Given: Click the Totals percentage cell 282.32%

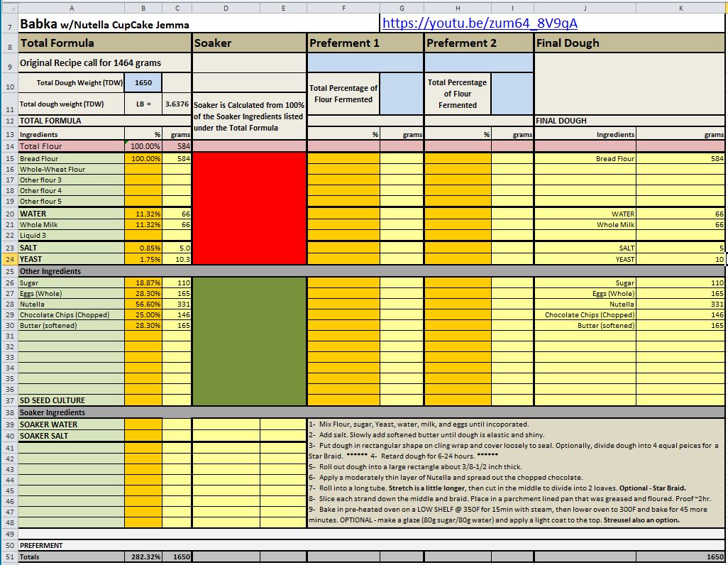Looking at the screenshot, I should coord(143,557).
